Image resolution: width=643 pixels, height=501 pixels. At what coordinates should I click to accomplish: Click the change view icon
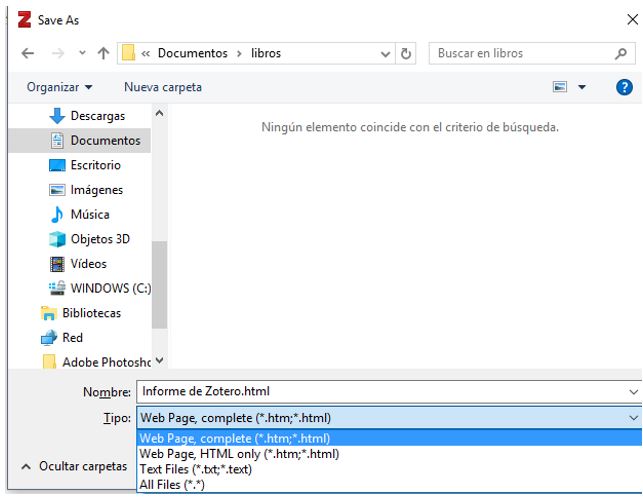[562, 87]
